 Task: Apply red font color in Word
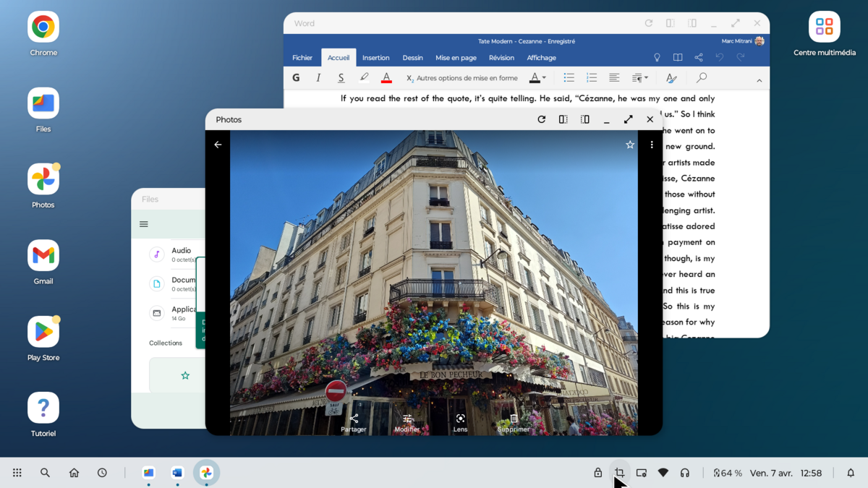pos(386,78)
